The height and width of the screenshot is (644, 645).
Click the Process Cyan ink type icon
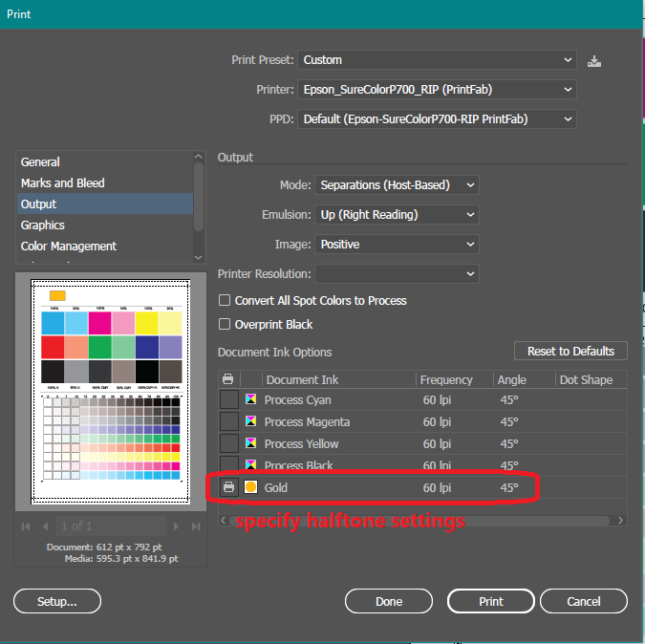pyautogui.click(x=251, y=399)
